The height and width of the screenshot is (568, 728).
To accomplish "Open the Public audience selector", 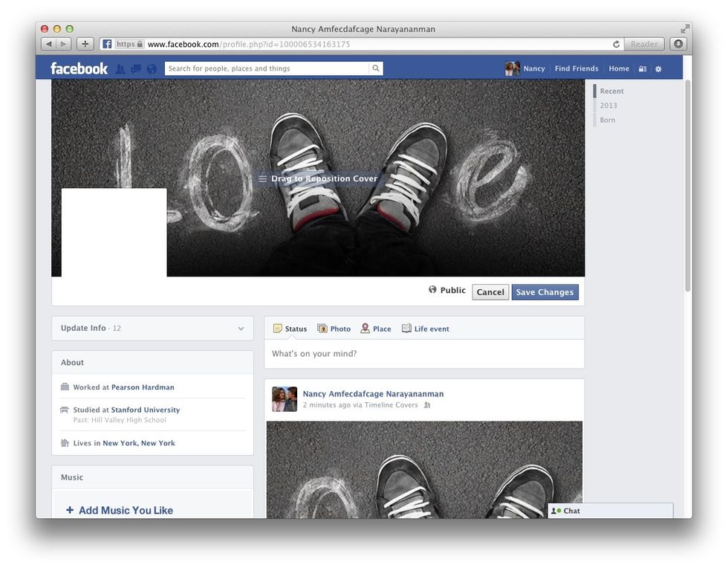I will coord(446,290).
